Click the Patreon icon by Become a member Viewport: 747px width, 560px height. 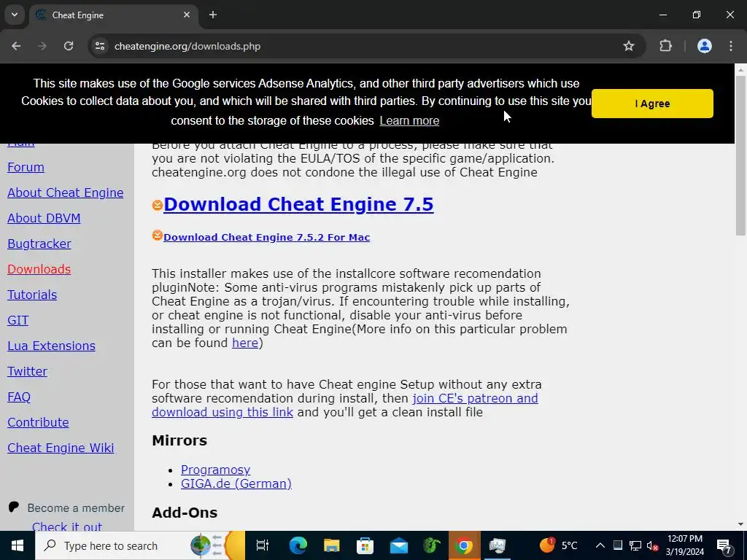(14, 507)
